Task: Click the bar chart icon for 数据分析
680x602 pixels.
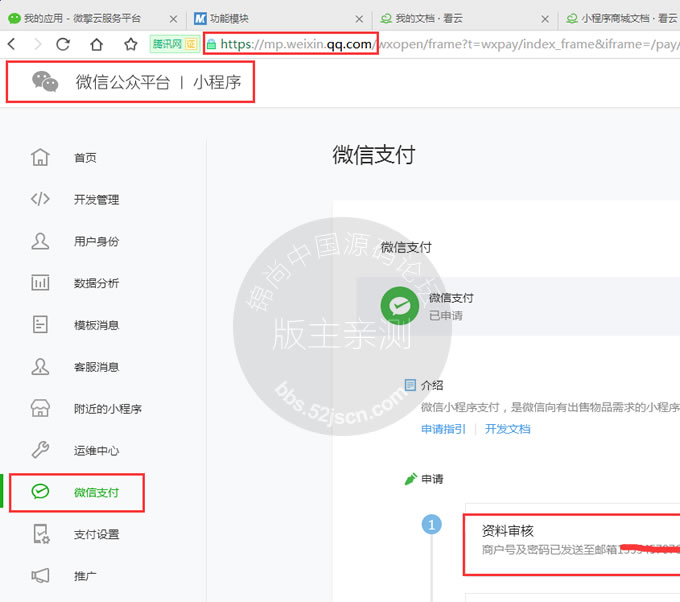Action: [40, 283]
